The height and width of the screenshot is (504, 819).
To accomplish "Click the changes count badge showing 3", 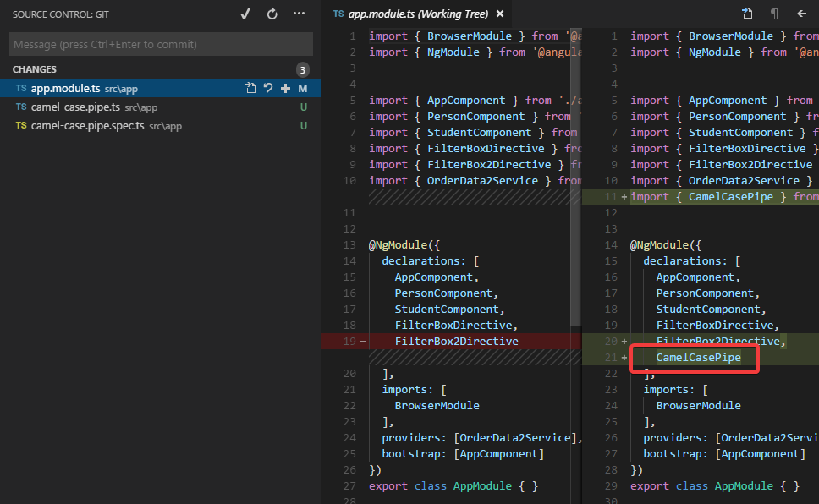I will [303, 69].
